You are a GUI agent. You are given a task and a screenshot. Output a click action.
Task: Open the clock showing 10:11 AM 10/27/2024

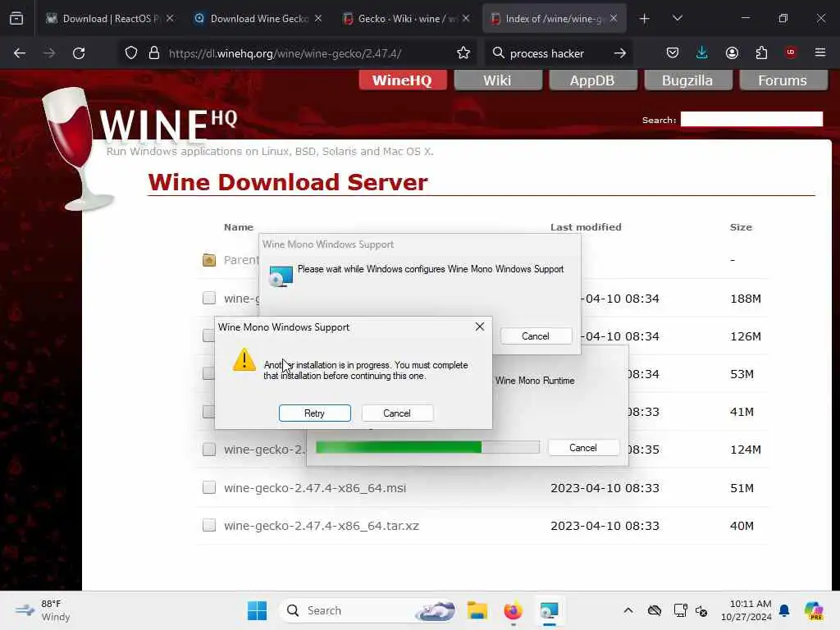pyautogui.click(x=746, y=610)
